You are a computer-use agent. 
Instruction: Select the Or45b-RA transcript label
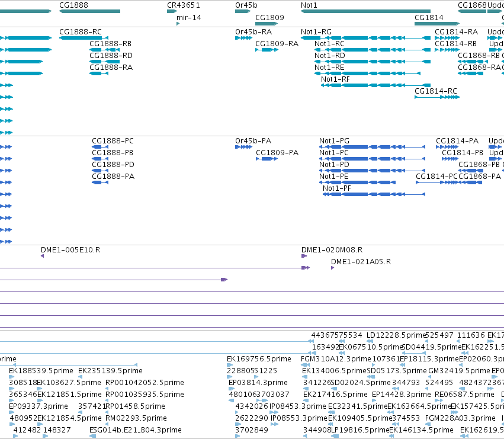pos(253,32)
